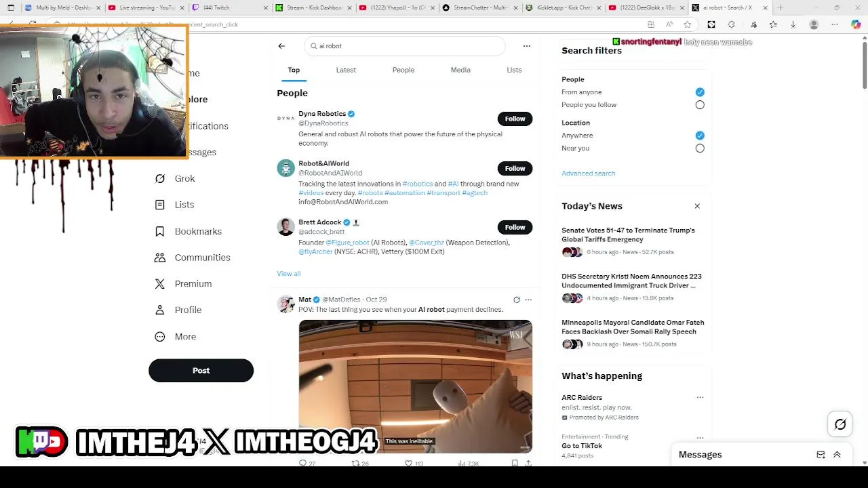This screenshot has width=868, height=488.
Task: Like Mat's AI robot post
Action: point(408,463)
